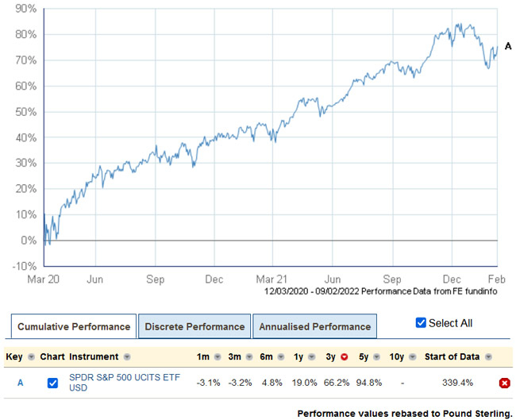Select the 5y value 94.8%

(x=369, y=383)
